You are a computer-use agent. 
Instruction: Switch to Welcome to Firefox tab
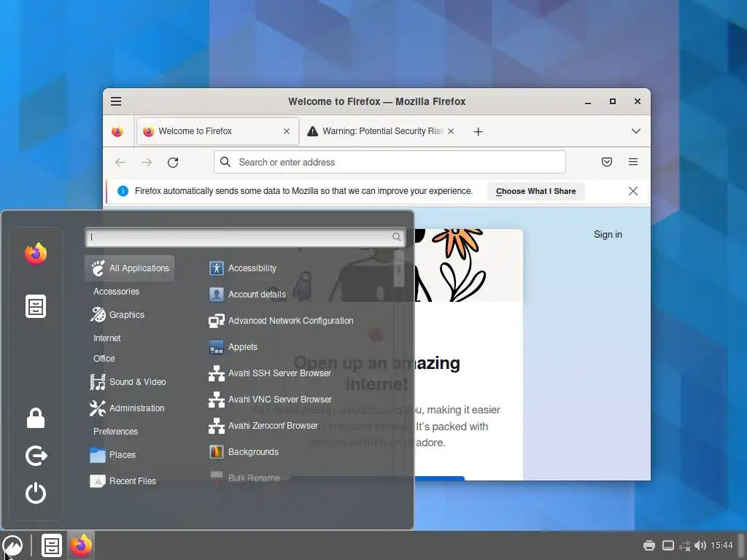click(217, 131)
